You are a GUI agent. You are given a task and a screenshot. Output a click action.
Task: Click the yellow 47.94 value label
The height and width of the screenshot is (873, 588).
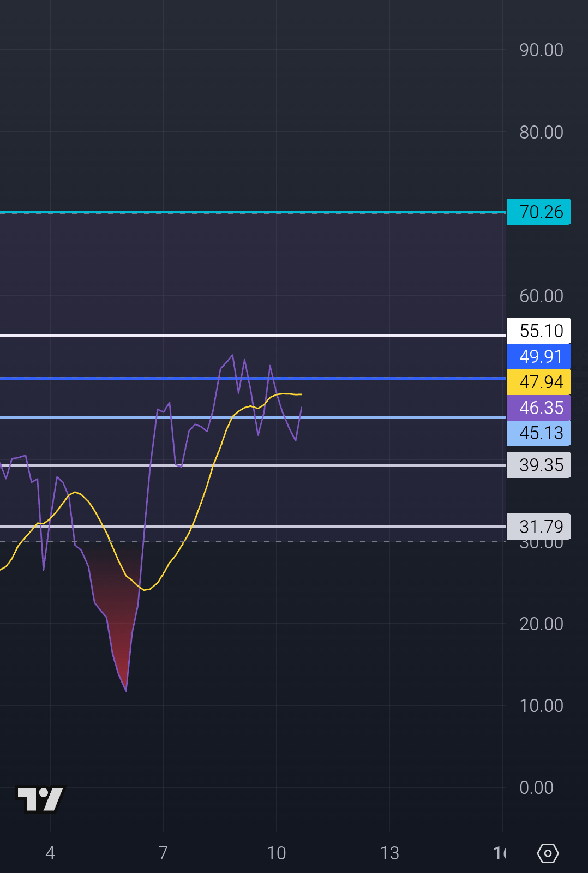tap(539, 382)
